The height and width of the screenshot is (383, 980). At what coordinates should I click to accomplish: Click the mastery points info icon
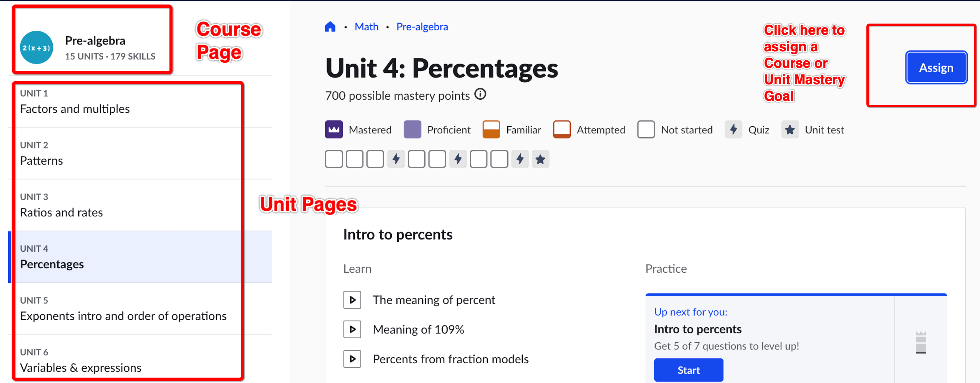click(x=480, y=94)
